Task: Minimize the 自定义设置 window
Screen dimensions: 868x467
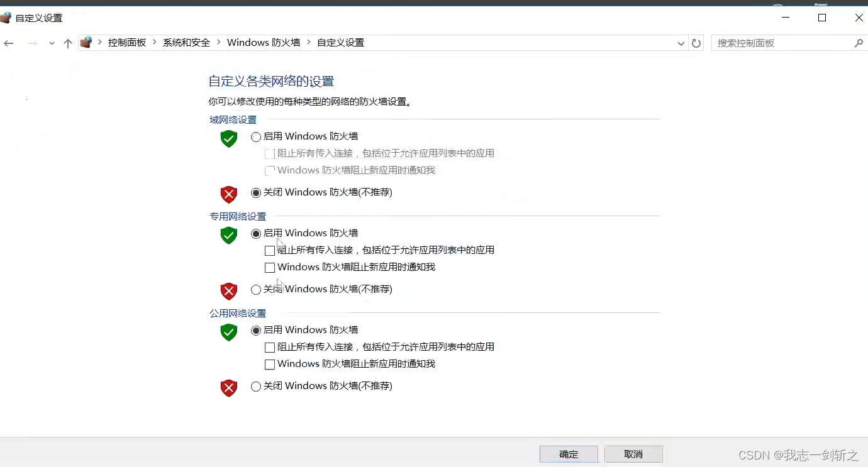Action: pyautogui.click(x=785, y=18)
